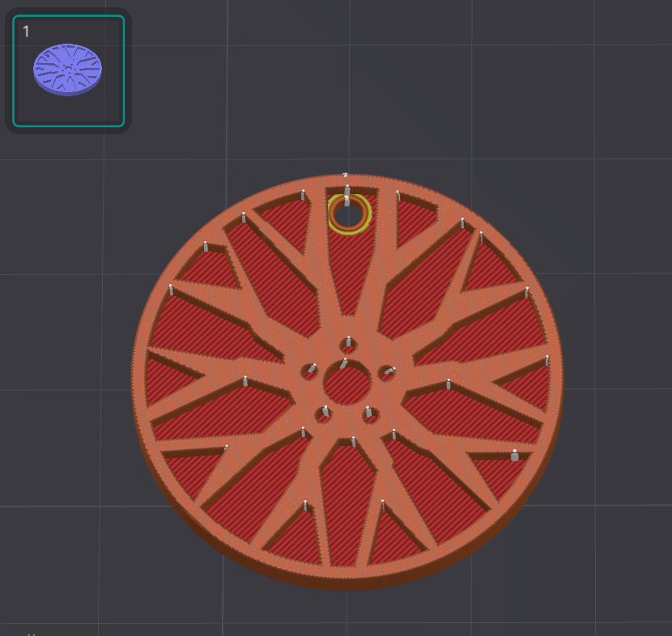Viewport: 672px width, 636px height.
Task: Select the plate 1 thumbnail
Action: 69,71
